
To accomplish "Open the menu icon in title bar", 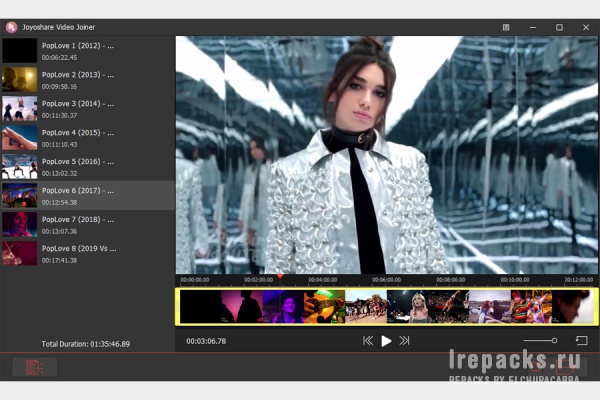I will click(506, 27).
